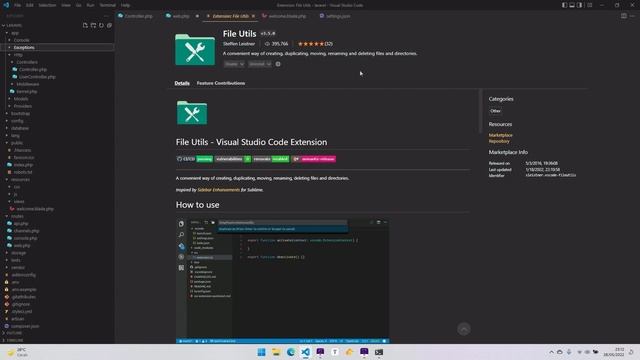This screenshot has width=640, height=360.
Task: Toggle the primary sidebar layout icon
Action: point(564,5)
